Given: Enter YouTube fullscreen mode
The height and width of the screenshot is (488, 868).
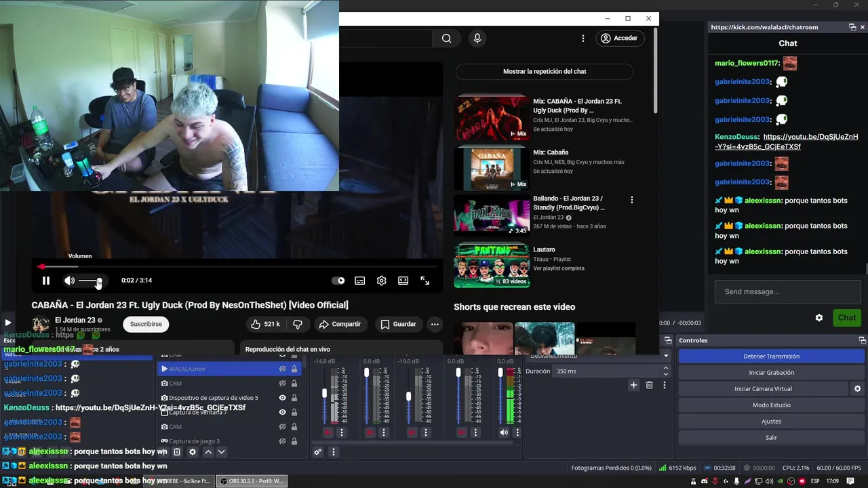Looking at the screenshot, I should pyautogui.click(x=425, y=281).
